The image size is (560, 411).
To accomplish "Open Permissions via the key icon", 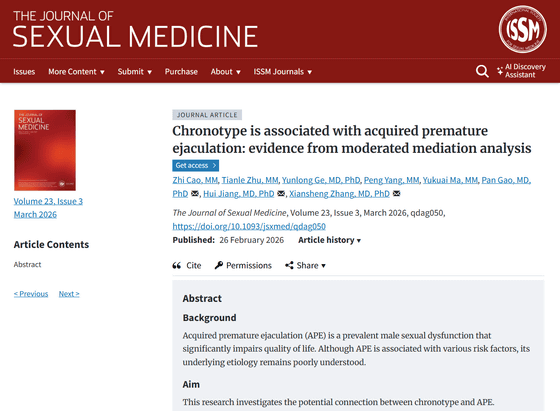I will (x=243, y=265).
